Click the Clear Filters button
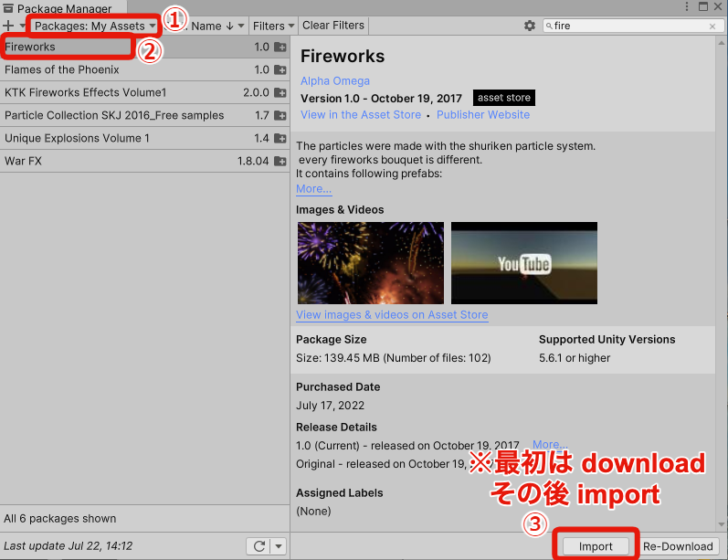This screenshot has width=728, height=560. pyautogui.click(x=333, y=26)
